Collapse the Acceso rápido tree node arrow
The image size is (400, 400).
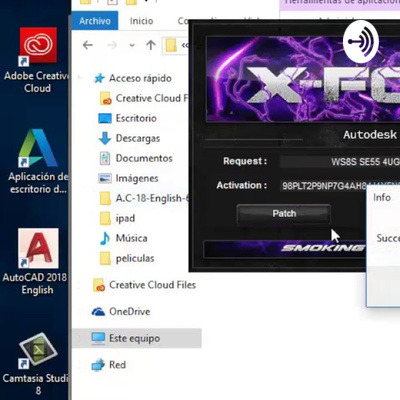[80, 78]
